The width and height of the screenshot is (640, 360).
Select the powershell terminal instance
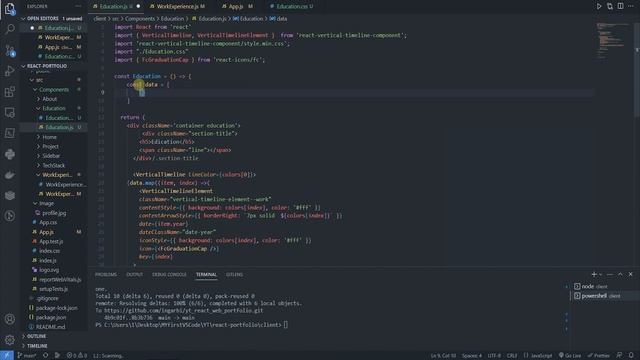pos(604,296)
